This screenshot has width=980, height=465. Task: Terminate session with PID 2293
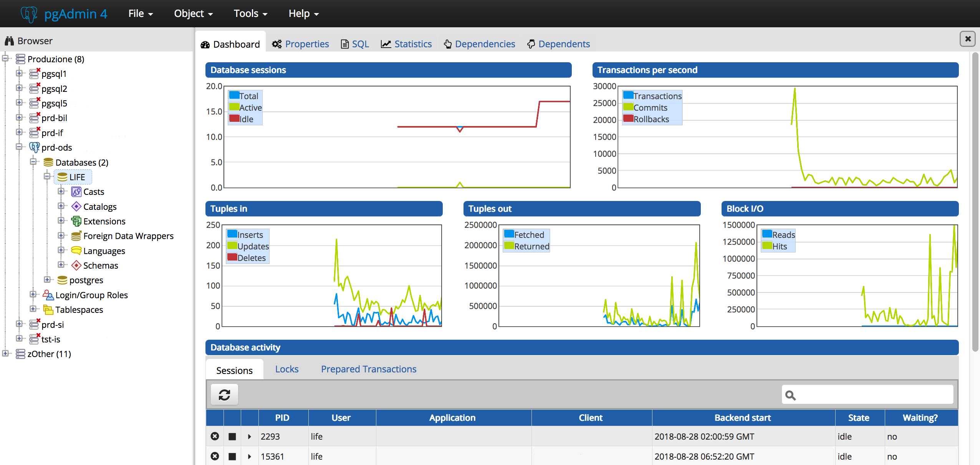215,436
